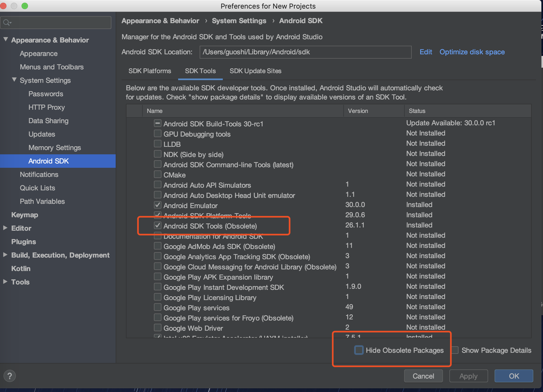Check the Google Play services box
Viewport: 543px width, 392px height.
click(158, 307)
